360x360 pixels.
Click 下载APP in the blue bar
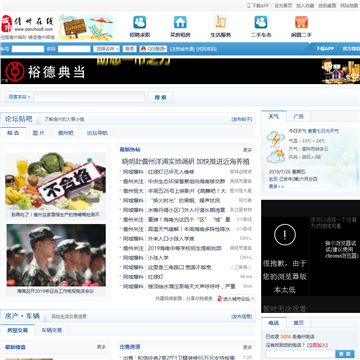325,49
